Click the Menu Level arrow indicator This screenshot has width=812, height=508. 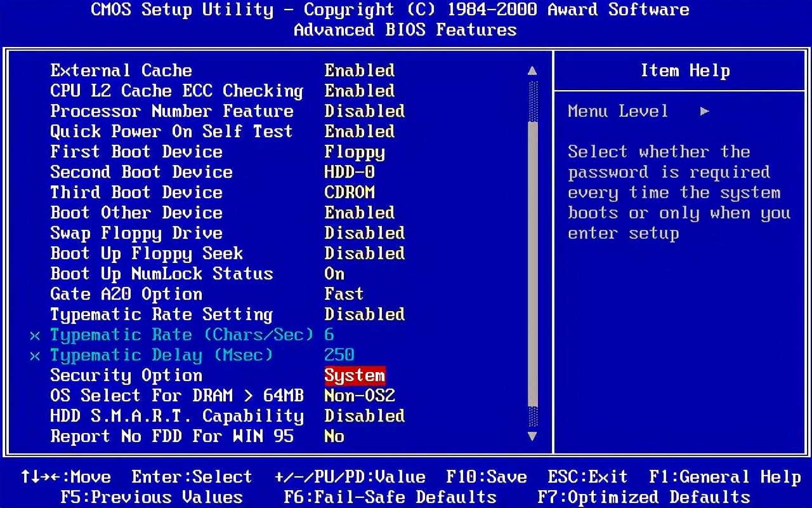click(704, 112)
